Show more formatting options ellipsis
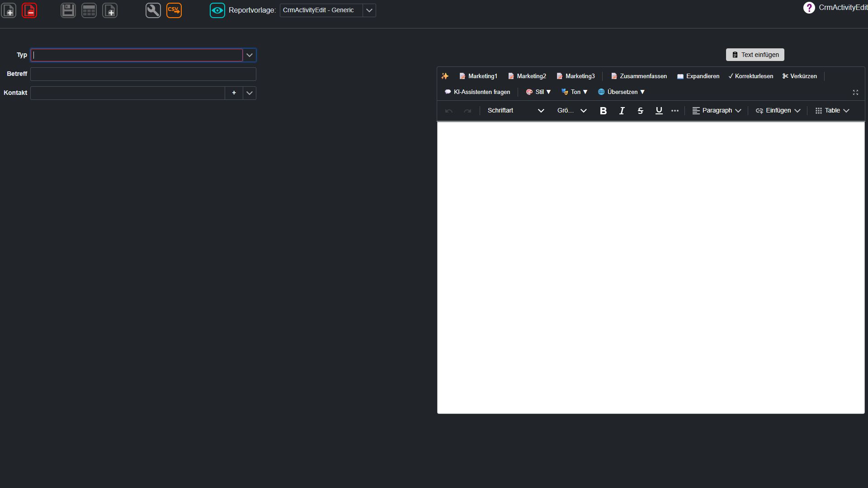Screen dimensions: 868x488 tap(675, 111)
